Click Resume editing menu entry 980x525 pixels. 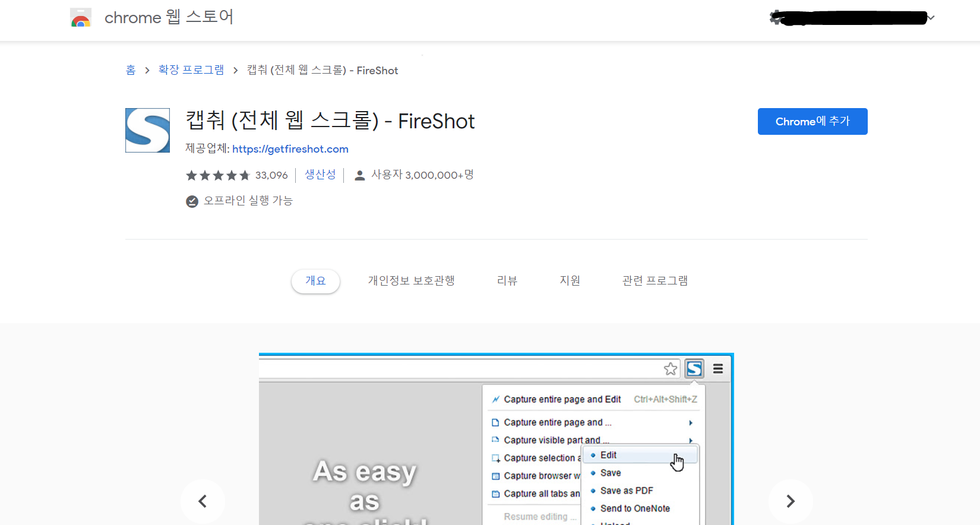point(540,517)
